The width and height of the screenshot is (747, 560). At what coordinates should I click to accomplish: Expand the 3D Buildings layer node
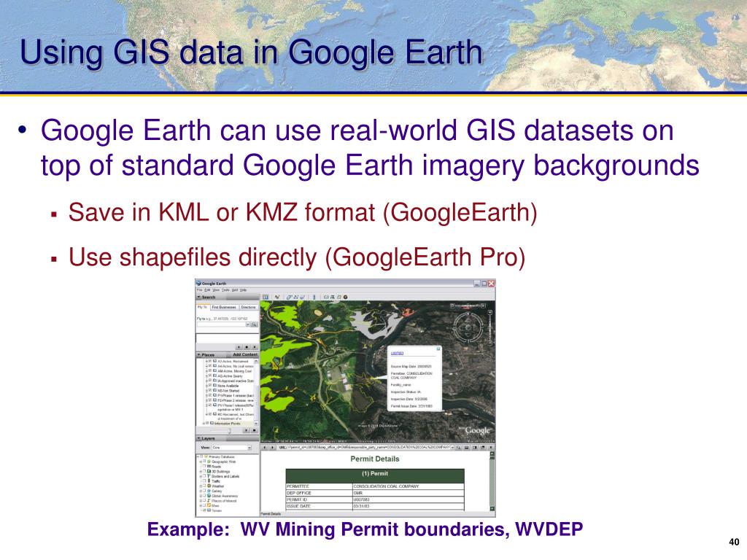coord(201,472)
